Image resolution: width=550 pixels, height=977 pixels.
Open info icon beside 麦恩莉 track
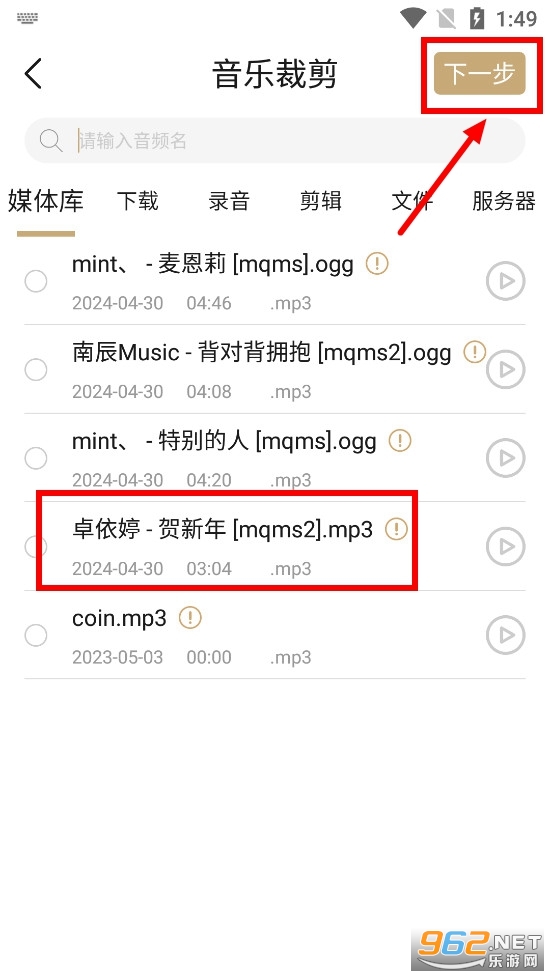pos(377,264)
